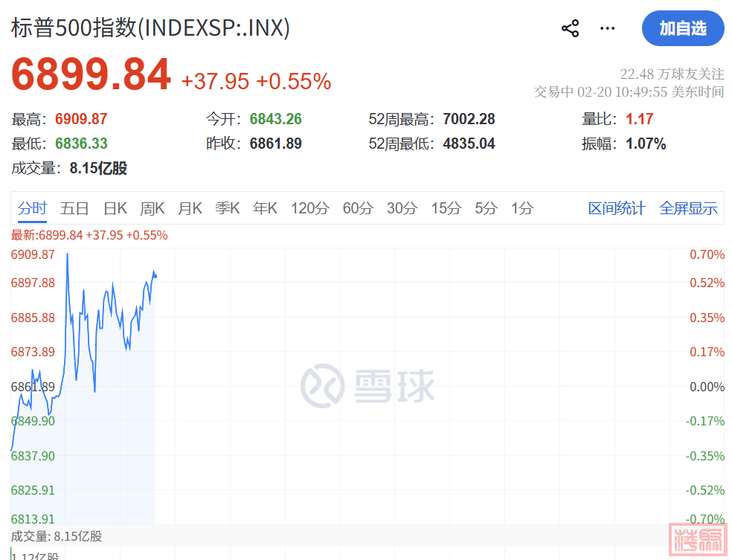Image resolution: width=732 pixels, height=560 pixels.
Task: Open 区间统计 range statistics
Action: pyautogui.click(x=617, y=209)
